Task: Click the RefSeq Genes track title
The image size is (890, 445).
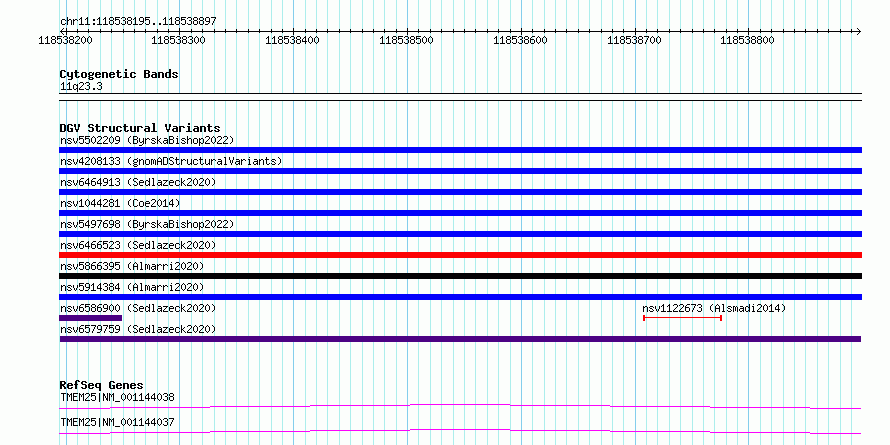Action: tap(101, 385)
